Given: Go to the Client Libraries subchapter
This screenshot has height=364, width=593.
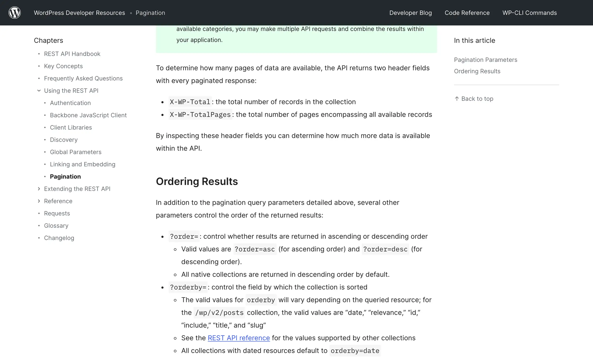Looking at the screenshot, I should point(71,127).
